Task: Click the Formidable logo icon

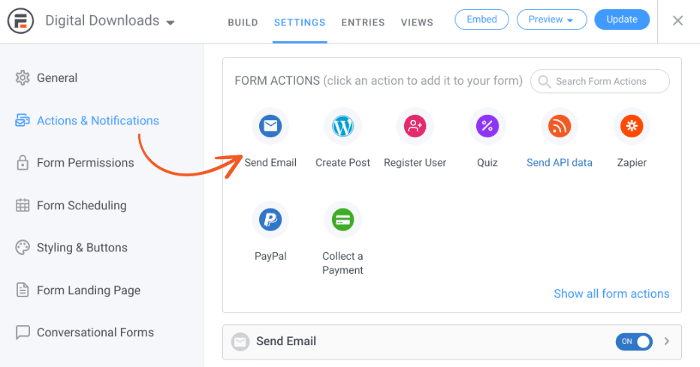Action: (x=21, y=21)
